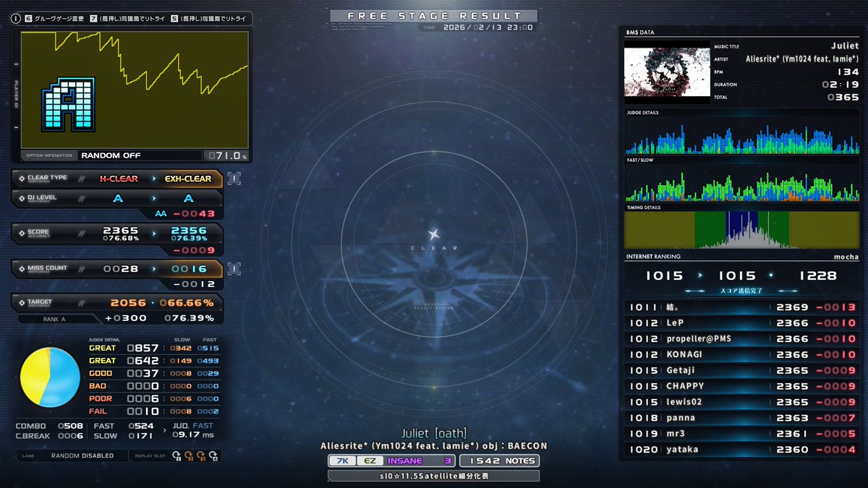This screenshot has width=868, height=488.
Task: Click the diamond icon beside MISS COUNT
Action: (x=22, y=268)
